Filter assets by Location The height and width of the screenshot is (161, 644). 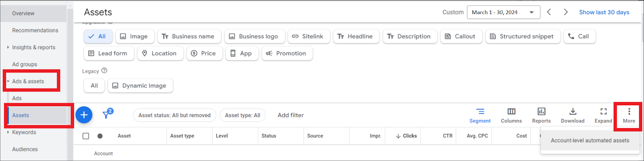click(x=160, y=53)
